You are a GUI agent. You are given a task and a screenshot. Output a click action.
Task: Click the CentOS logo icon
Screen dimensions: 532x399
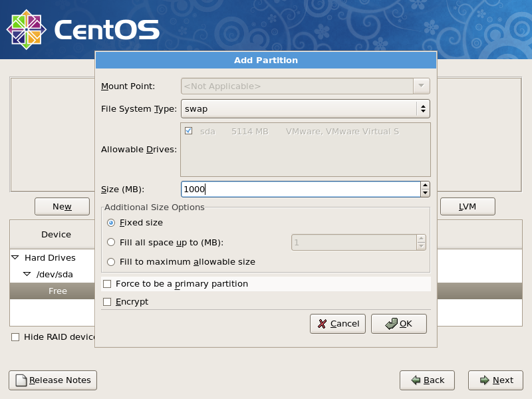(27, 29)
